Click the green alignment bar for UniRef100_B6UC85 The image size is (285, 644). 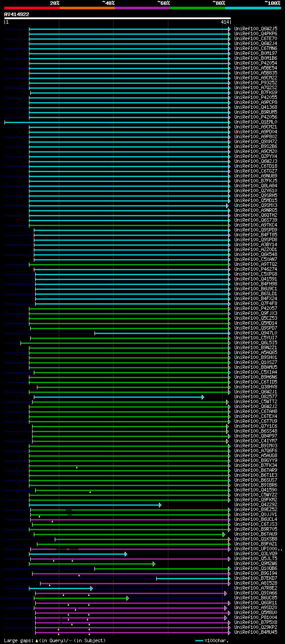pos(81,598)
